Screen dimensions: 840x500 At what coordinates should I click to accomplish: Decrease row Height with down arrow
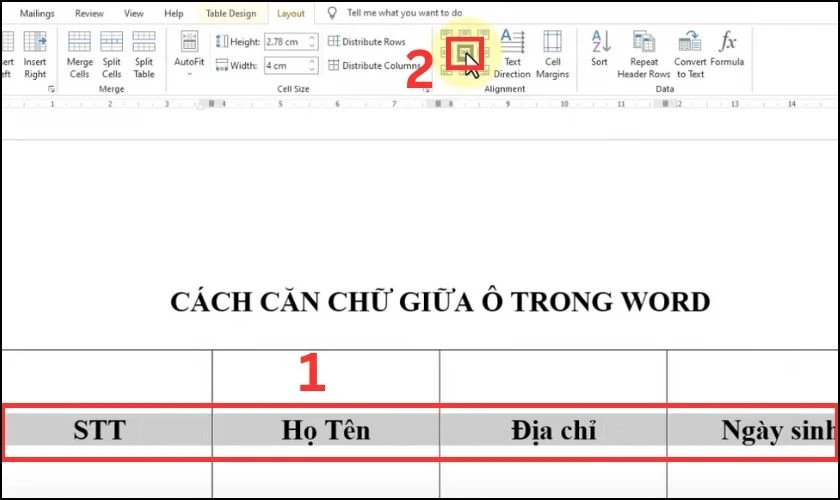[x=312, y=46]
